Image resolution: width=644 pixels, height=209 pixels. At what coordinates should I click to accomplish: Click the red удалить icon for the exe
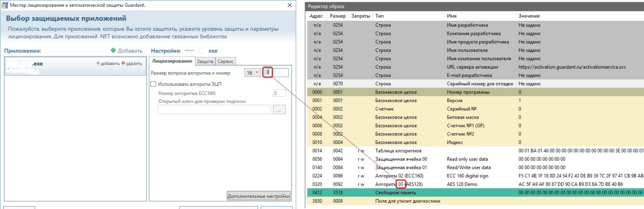click(x=123, y=64)
